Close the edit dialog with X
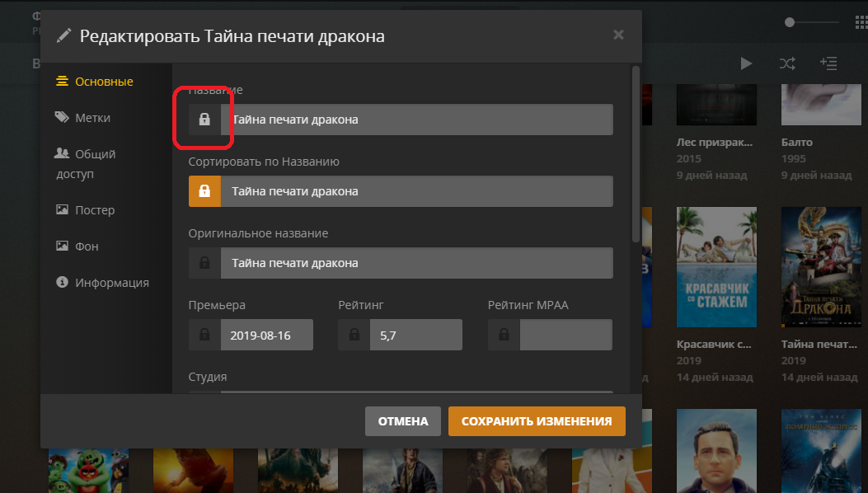The width and height of the screenshot is (868, 493). tap(618, 35)
